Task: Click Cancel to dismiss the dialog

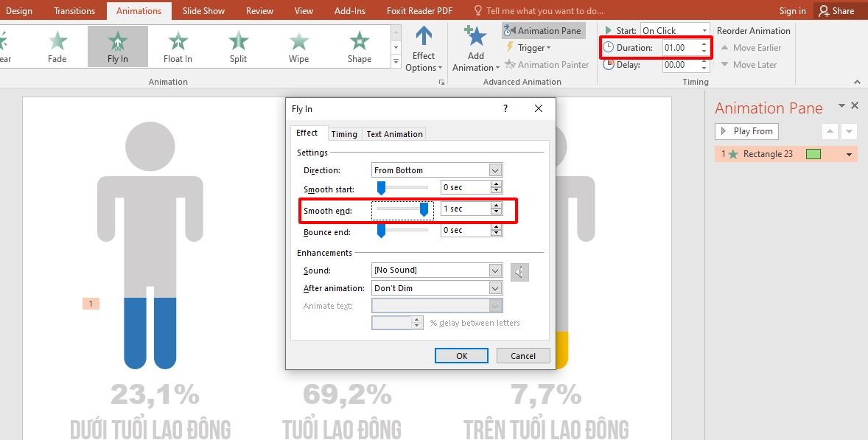Action: coord(522,355)
